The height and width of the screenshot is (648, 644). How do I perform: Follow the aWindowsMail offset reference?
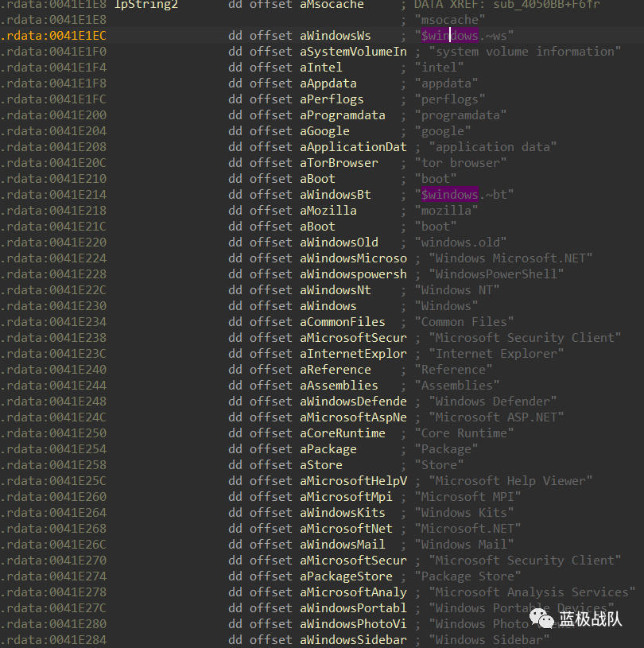(342, 545)
